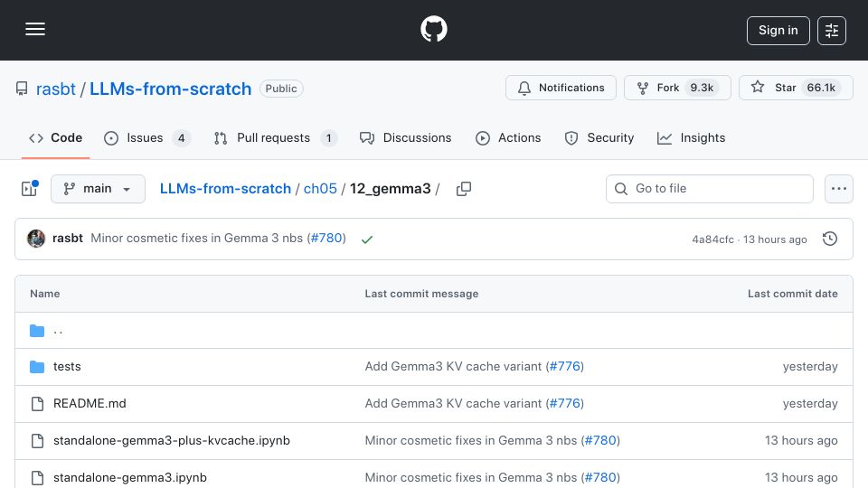Go to the Discussions tab
The width and height of the screenshot is (868, 488).
pyautogui.click(x=405, y=137)
